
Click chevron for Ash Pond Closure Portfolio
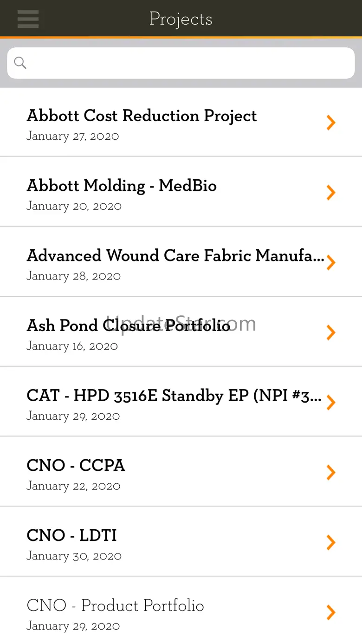click(x=330, y=332)
